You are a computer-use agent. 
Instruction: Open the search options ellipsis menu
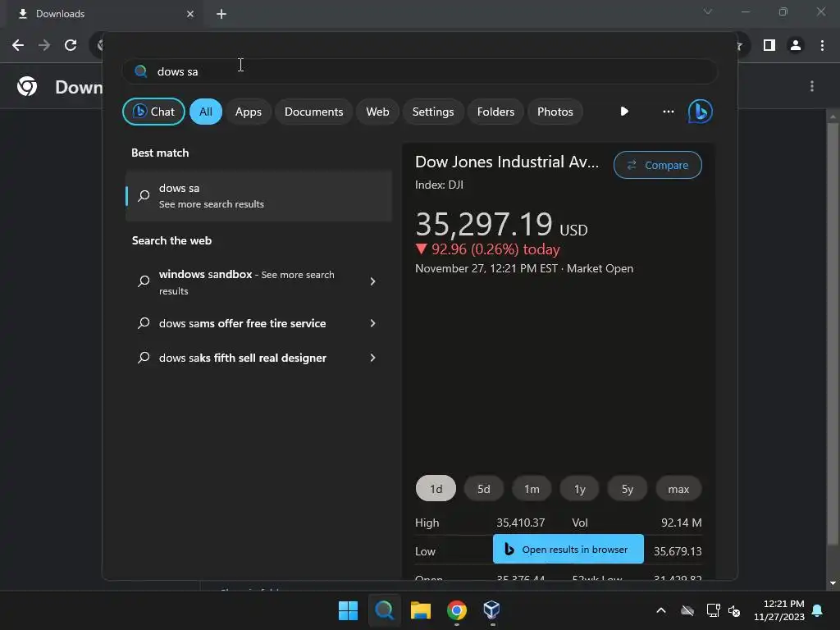pyautogui.click(x=668, y=112)
